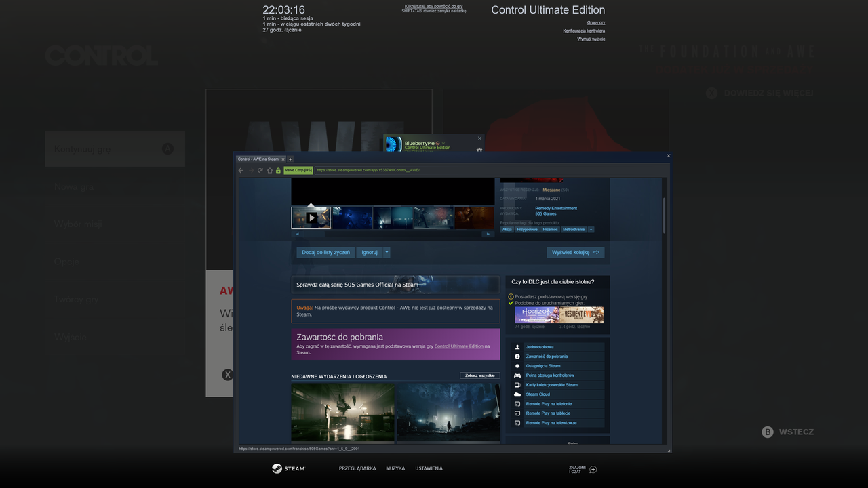Click the Steam Cloud icon
The height and width of the screenshot is (488, 868).
517,394
